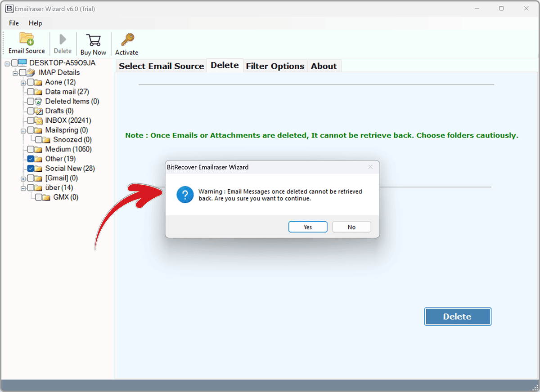Click the Drafts folder icon
Screen dimensions: 540x392
39,111
